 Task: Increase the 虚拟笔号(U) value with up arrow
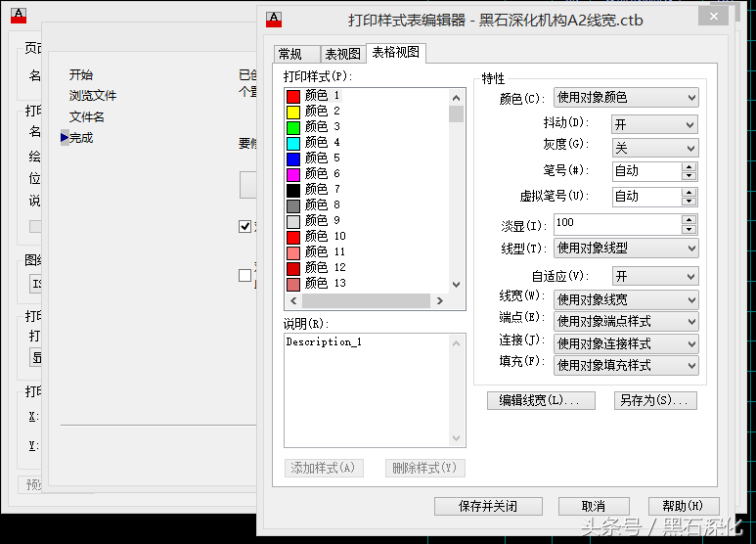(689, 192)
